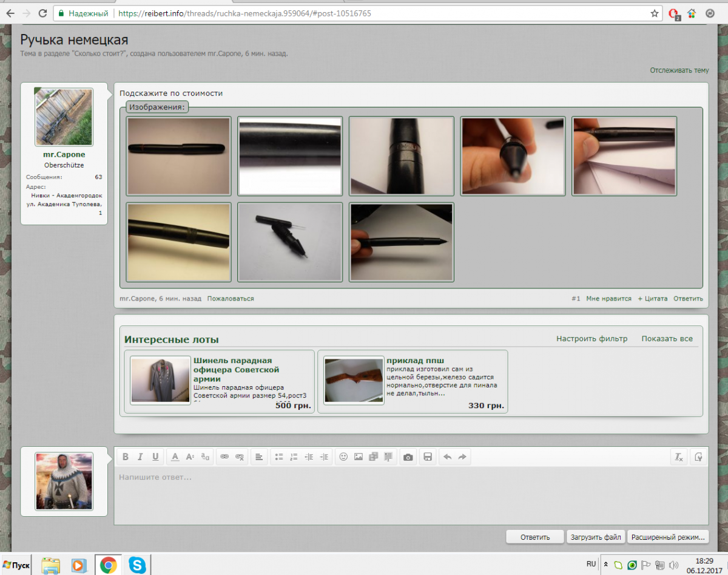The height and width of the screenshot is (575, 728).
Task: Switch the editor to BB code mode
Action: (699, 457)
